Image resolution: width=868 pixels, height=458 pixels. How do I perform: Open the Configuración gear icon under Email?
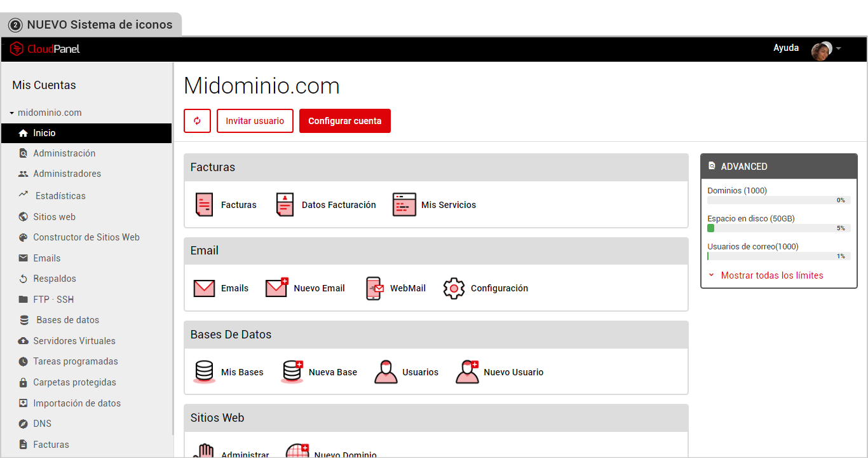(454, 288)
